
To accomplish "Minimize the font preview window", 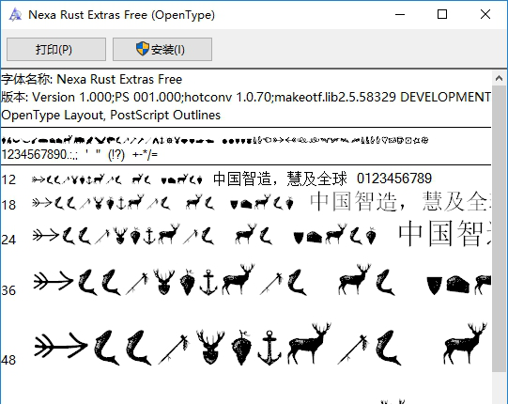I will click(x=400, y=15).
